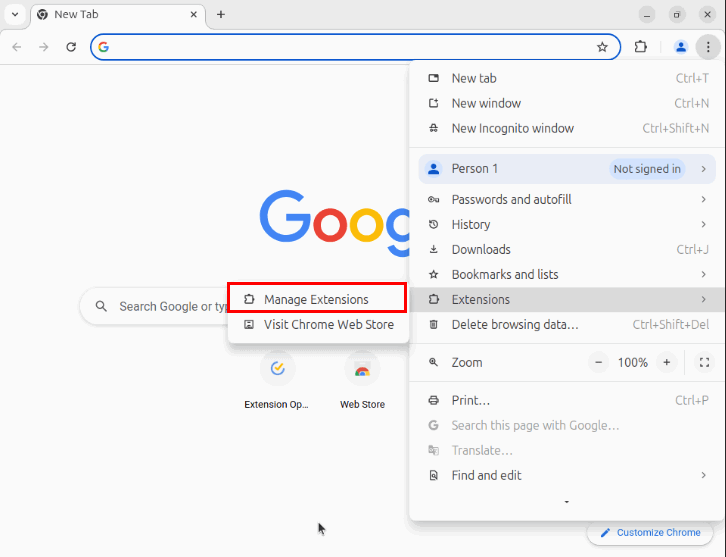This screenshot has height=557, width=726.
Task: Bookmark this tab with the star icon
Action: [x=602, y=47]
